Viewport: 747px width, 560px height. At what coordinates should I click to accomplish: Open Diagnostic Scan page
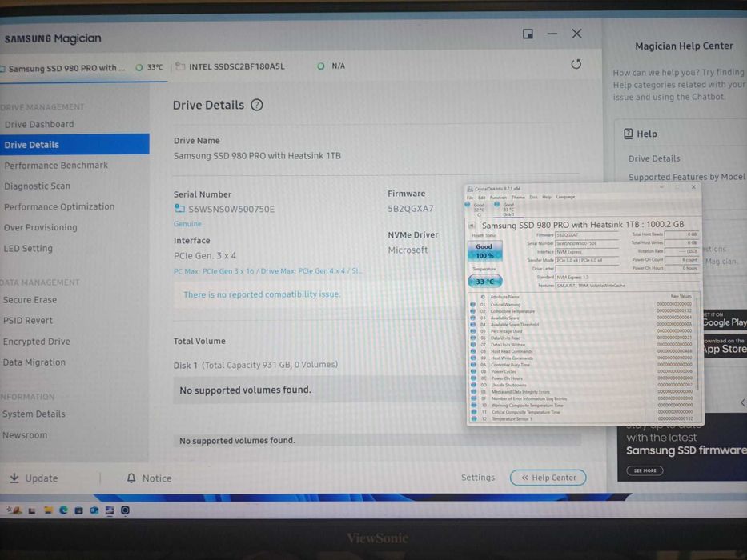(x=37, y=186)
